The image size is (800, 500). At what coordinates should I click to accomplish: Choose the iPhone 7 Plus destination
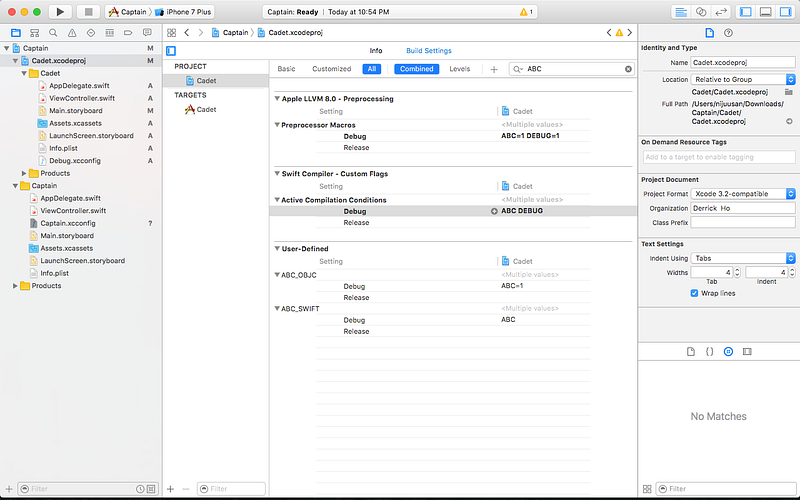pyautogui.click(x=184, y=12)
